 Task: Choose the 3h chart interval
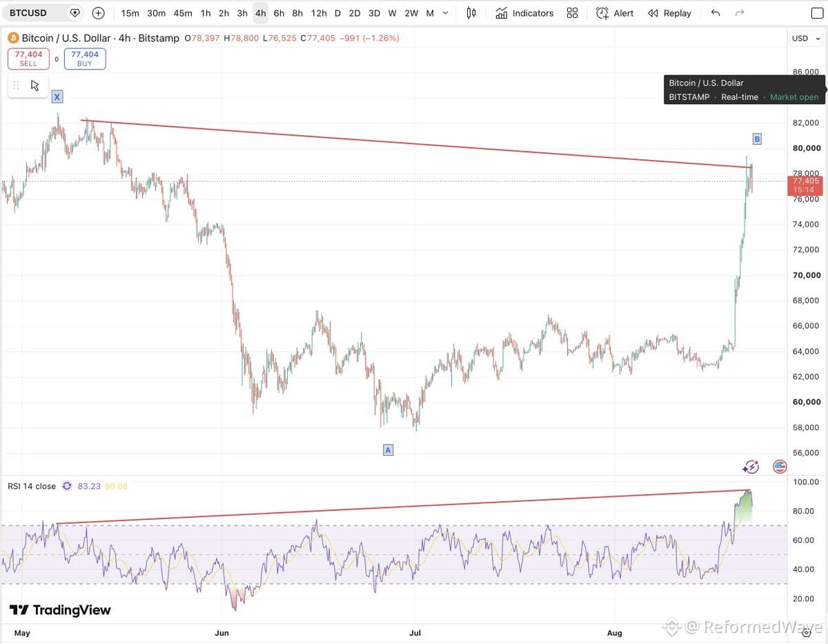click(x=242, y=13)
